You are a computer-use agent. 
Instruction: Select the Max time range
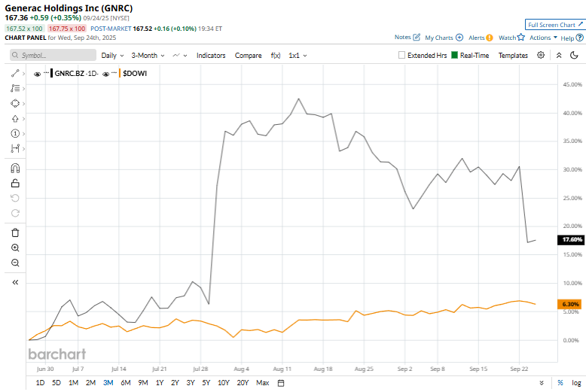(x=262, y=383)
